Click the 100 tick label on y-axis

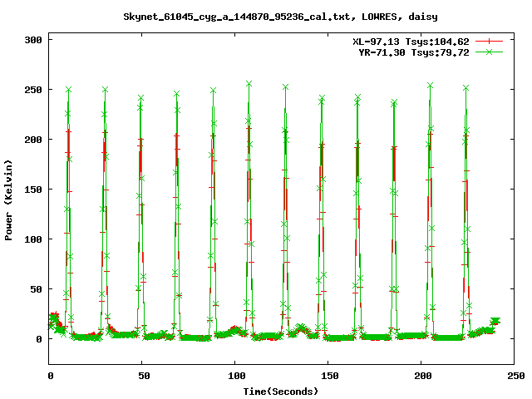(34, 239)
